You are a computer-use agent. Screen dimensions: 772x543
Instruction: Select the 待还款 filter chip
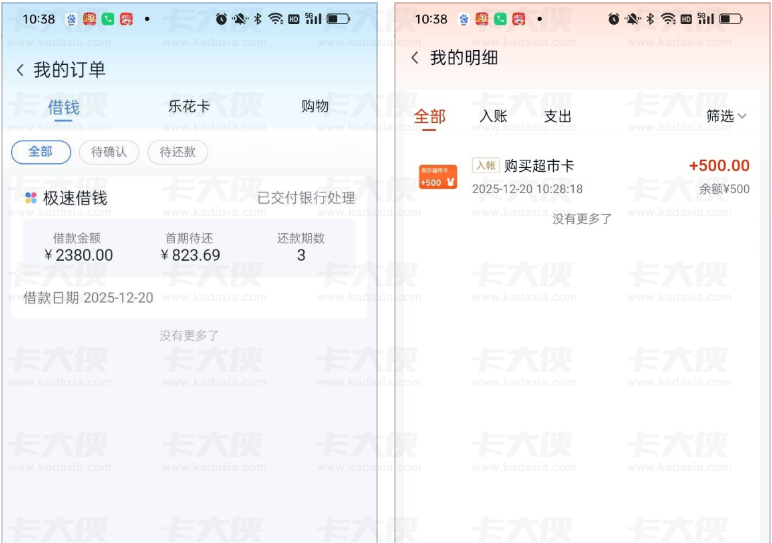177,152
